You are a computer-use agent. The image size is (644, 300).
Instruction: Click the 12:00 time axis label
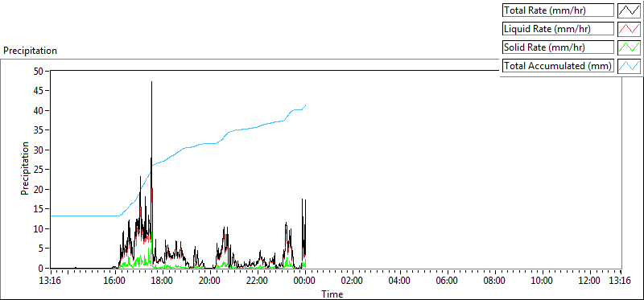click(x=590, y=281)
